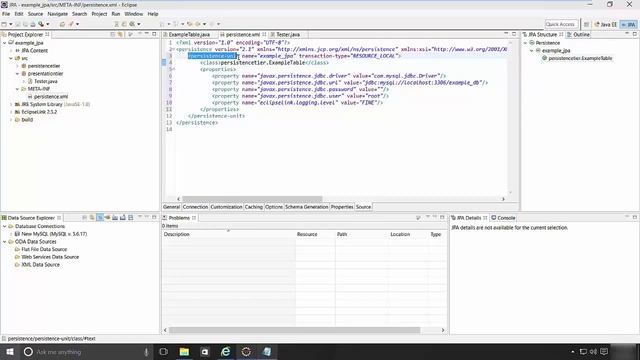The height and width of the screenshot is (360, 640).
Task: Open the New wizard toolbar icon
Action: (x=4, y=24)
